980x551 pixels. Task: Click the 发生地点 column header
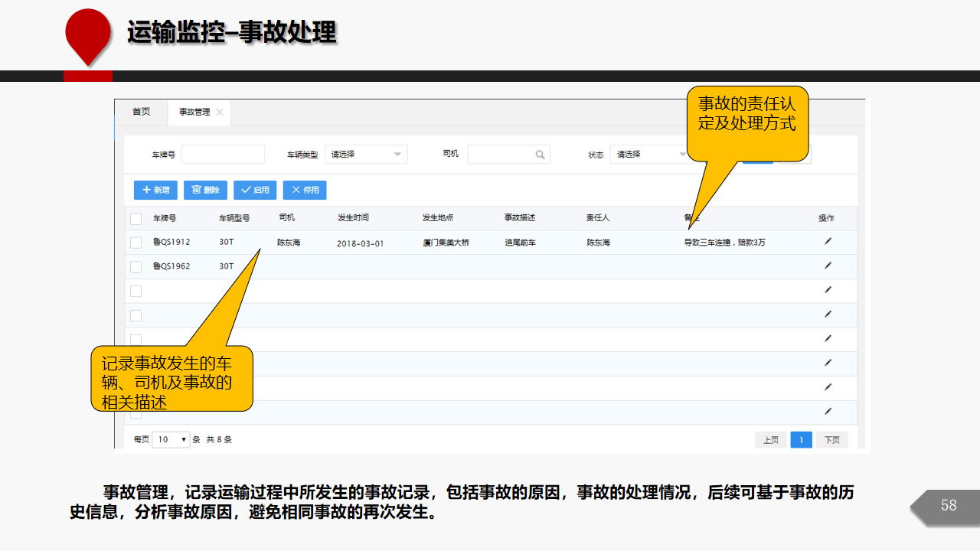pos(438,218)
